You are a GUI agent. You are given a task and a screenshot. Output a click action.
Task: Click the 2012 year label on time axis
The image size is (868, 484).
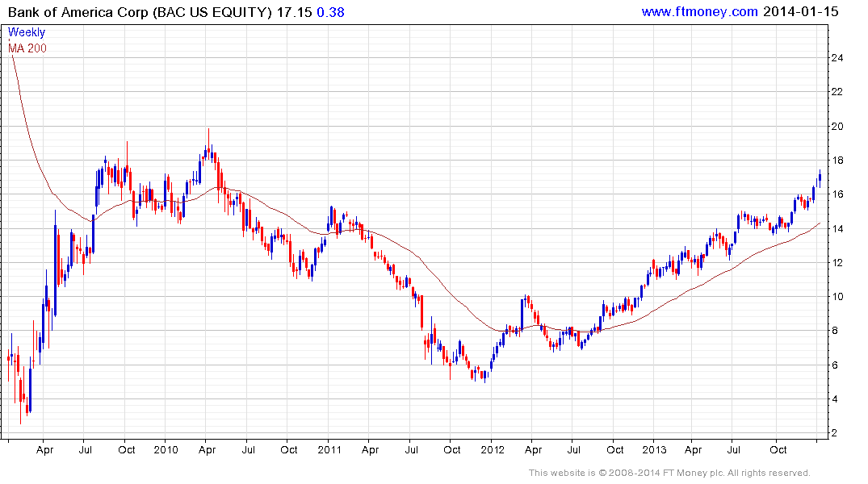[492, 449]
